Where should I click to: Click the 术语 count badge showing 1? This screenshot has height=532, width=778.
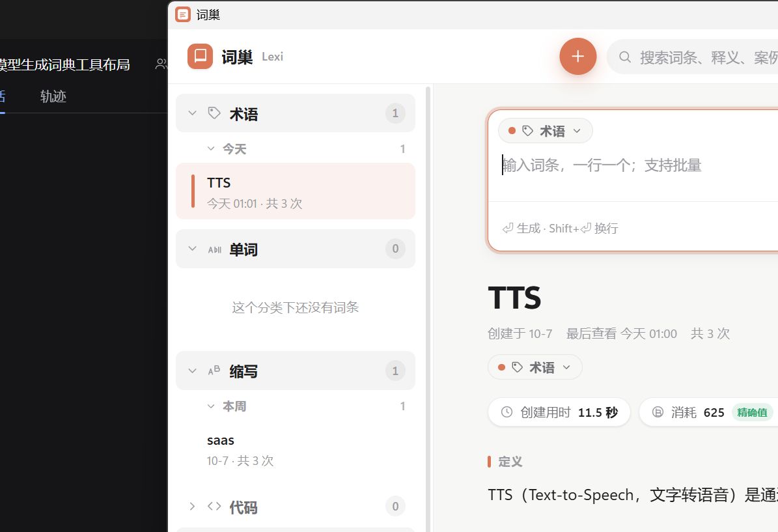[x=395, y=113]
